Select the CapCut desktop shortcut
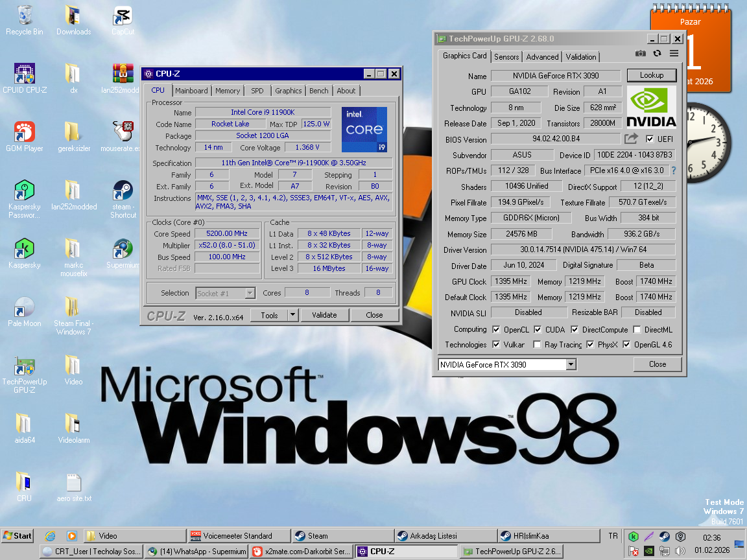The image size is (747, 560). click(123, 21)
